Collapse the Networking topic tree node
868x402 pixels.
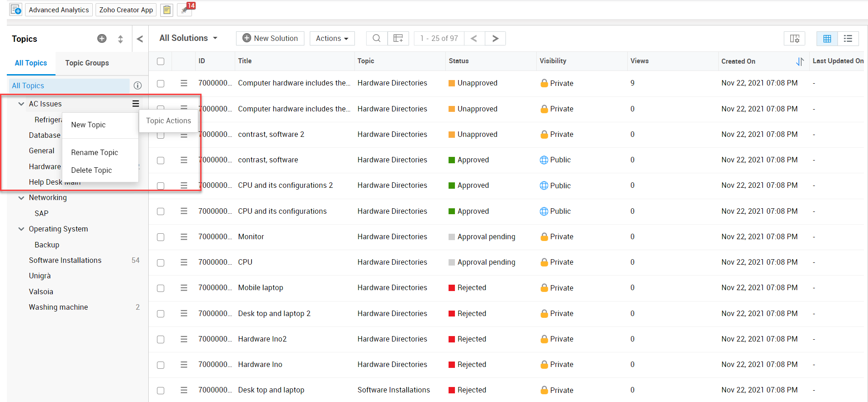point(21,198)
